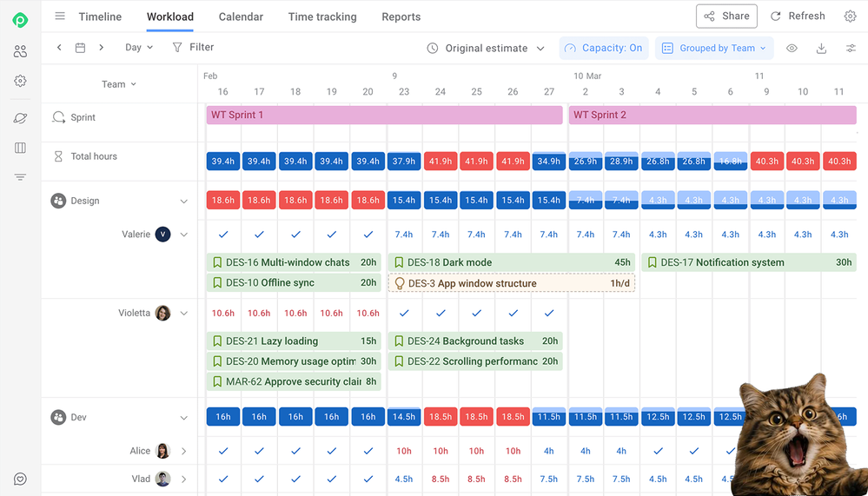Switch to the Calendar tab

tap(241, 17)
